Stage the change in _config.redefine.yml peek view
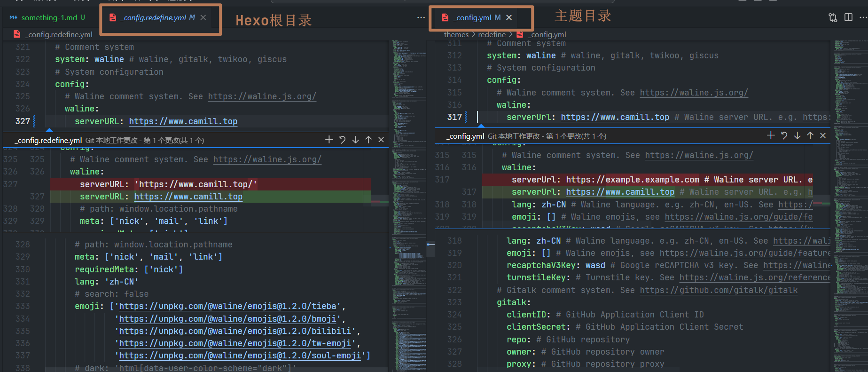 (329, 140)
